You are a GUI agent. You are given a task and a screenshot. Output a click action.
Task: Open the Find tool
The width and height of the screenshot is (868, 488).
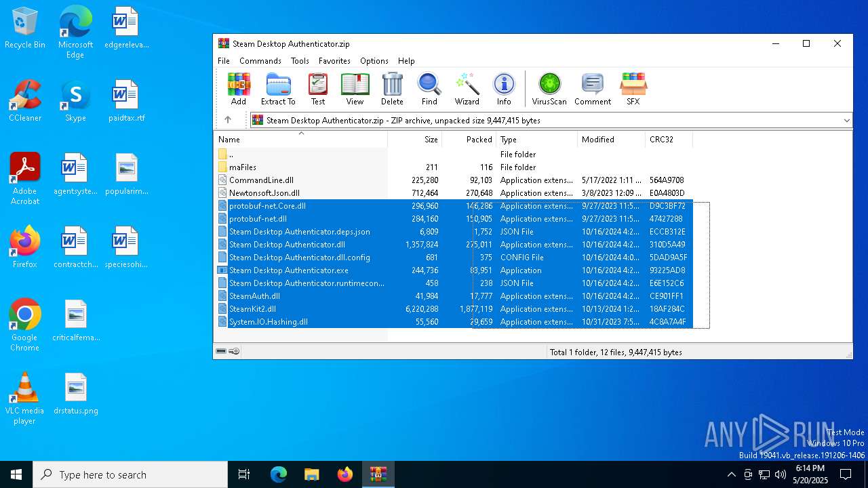(x=429, y=89)
